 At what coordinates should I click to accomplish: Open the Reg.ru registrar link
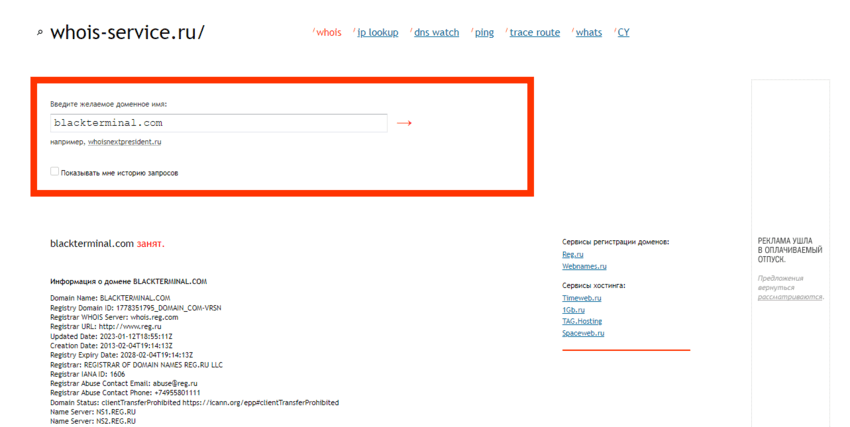click(572, 255)
